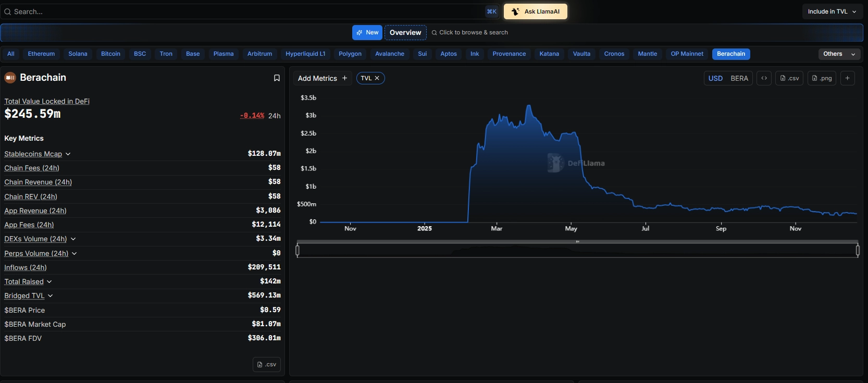Viewport: 868px width, 383px height.
Task: Bookmark the Berachain chain page
Action: pos(277,78)
